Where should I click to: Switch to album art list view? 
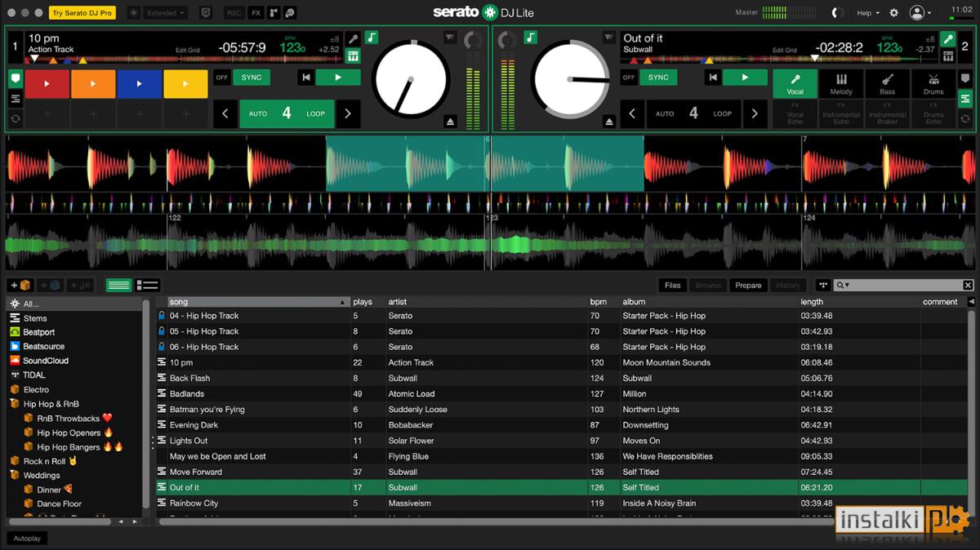point(148,285)
